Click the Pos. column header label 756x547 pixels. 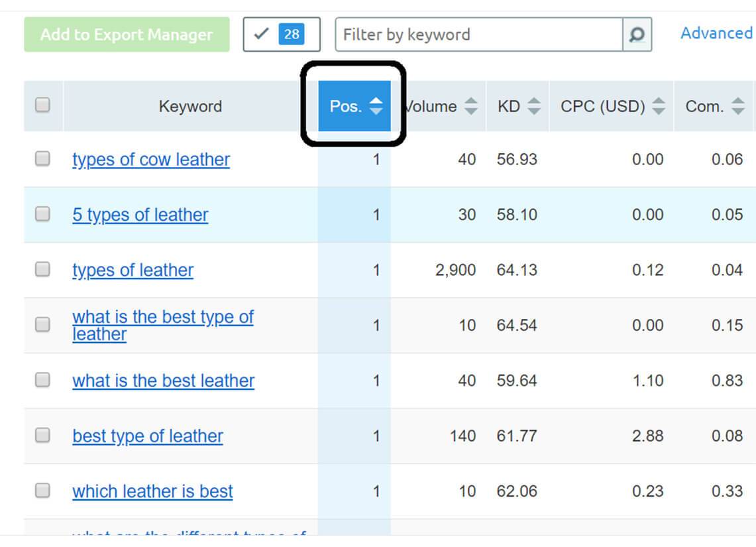point(345,105)
